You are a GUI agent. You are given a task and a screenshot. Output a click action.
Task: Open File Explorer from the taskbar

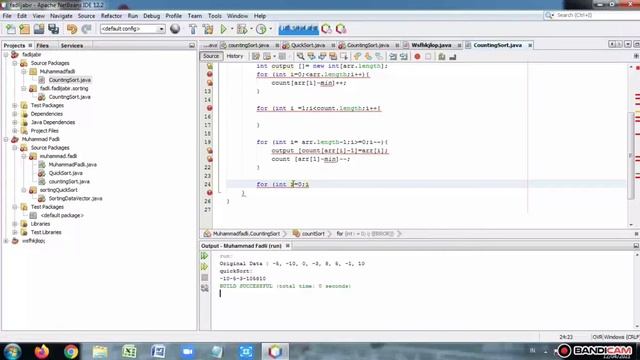tap(100, 351)
